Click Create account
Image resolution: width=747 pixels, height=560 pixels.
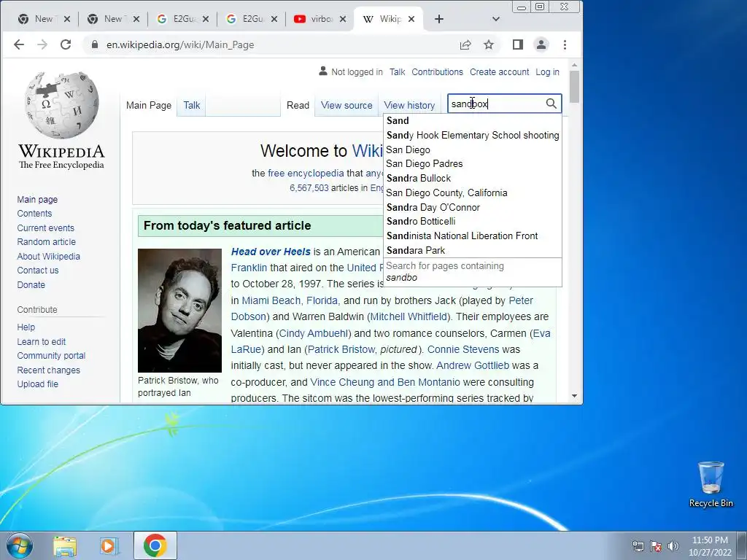(499, 72)
